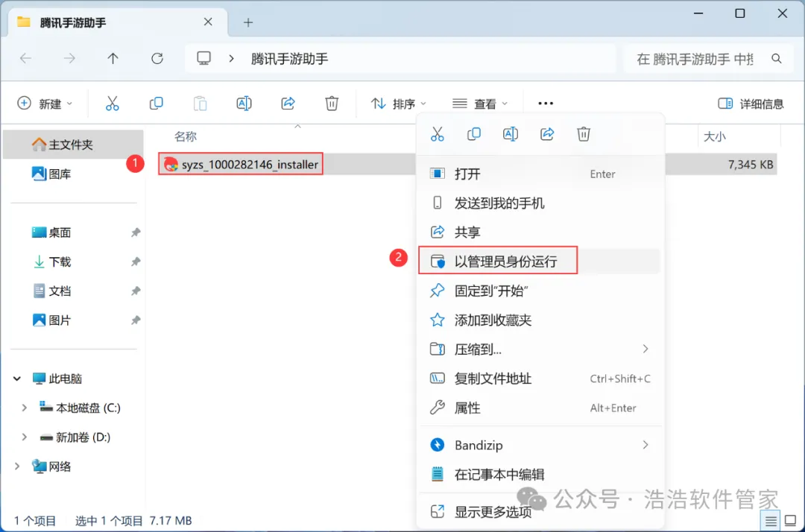This screenshot has height=532, width=805.
Task: Select the syzs_1000282146_installer file
Action: tap(241, 164)
